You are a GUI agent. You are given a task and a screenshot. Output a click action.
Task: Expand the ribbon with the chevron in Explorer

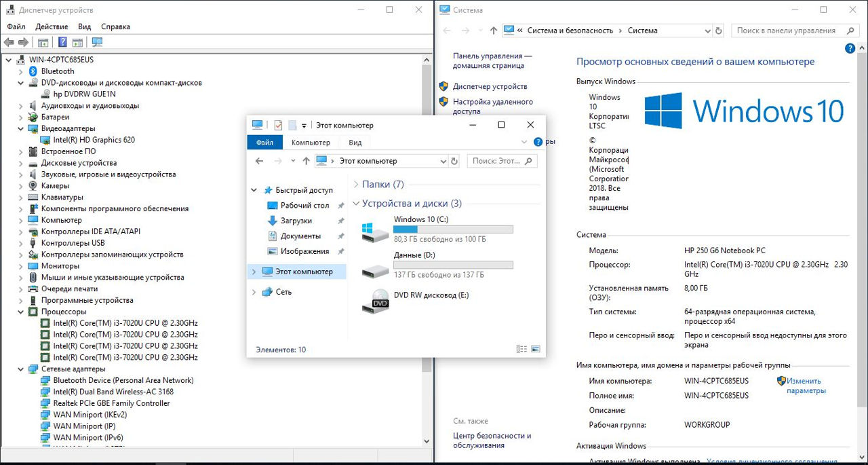pos(524,143)
